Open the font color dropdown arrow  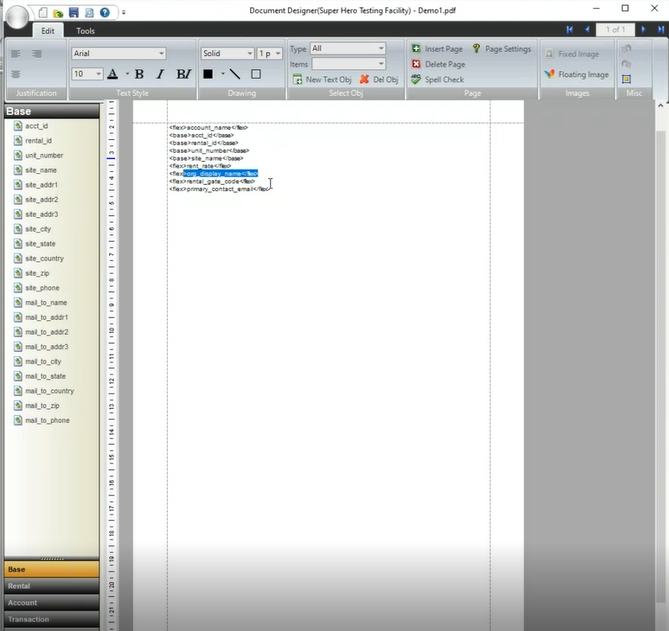point(127,74)
